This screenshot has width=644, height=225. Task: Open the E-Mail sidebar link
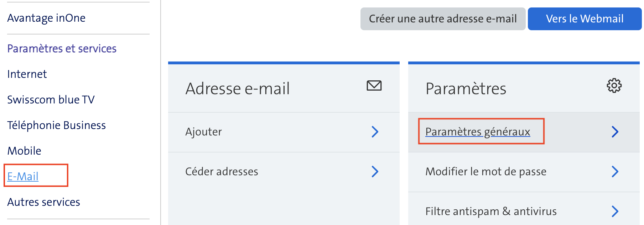[23, 176]
